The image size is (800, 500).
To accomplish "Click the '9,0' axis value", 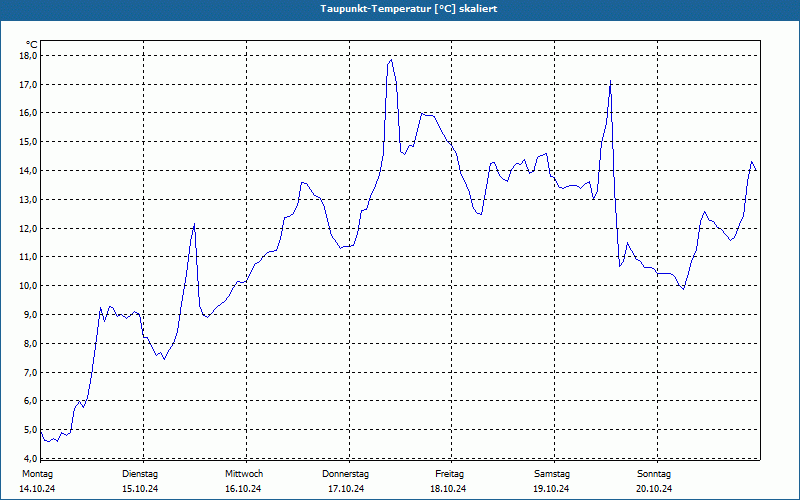I will [x=31, y=314].
